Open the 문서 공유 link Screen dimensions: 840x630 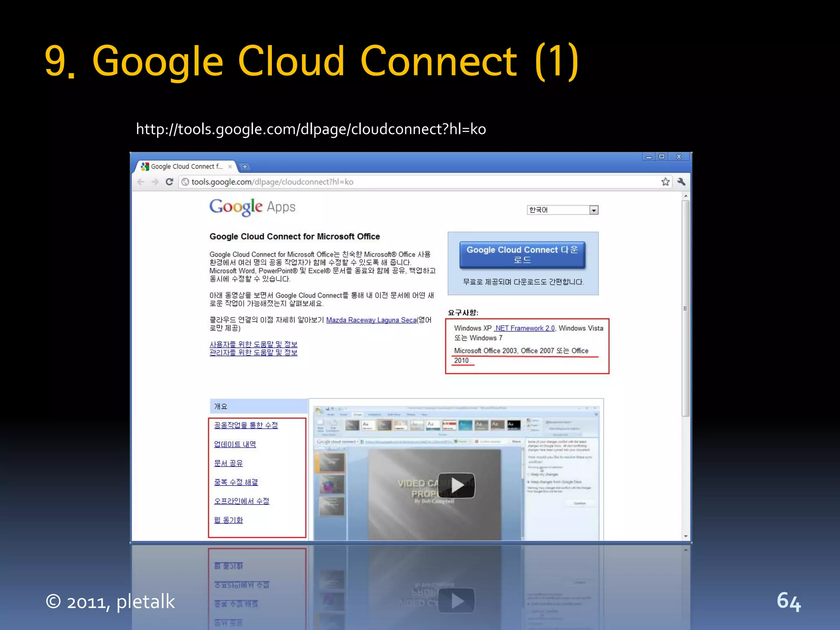pos(228,463)
